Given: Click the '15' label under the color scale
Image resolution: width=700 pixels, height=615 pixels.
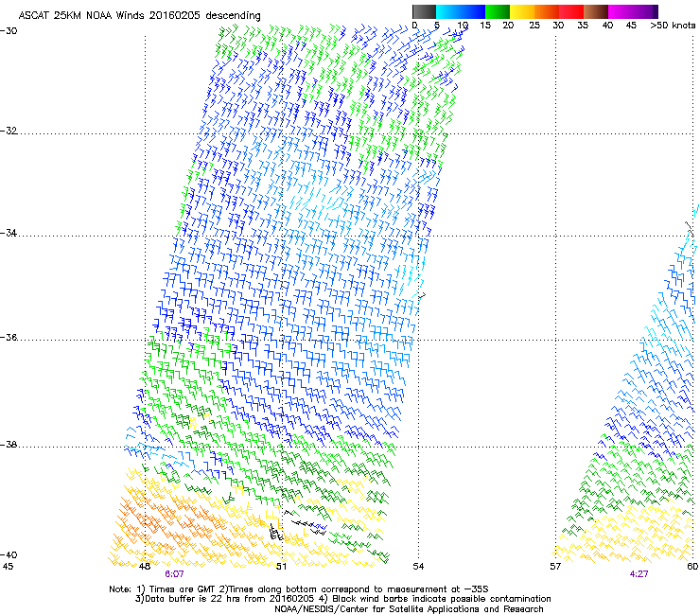Looking at the screenshot, I should [485, 26].
